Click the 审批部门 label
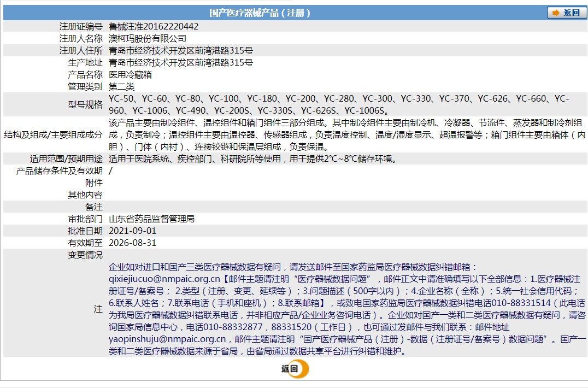 pos(85,219)
